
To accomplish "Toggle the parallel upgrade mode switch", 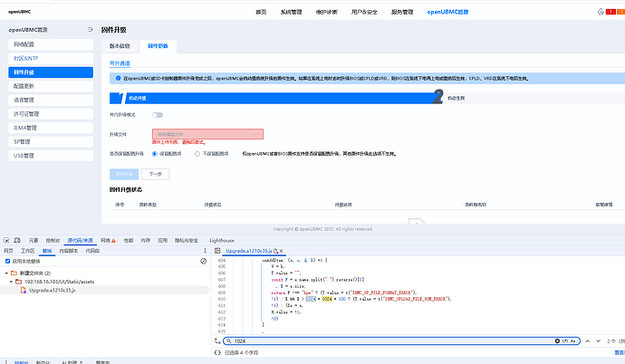I will (158, 115).
